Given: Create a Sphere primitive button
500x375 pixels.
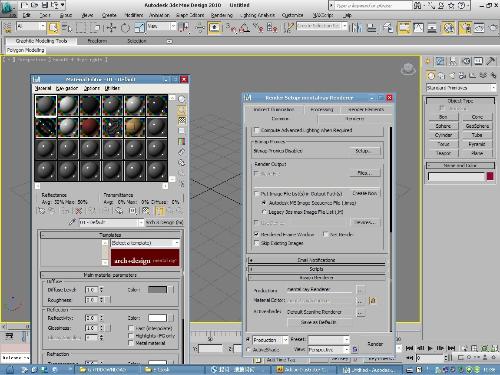Looking at the screenshot, I should coord(443,126).
